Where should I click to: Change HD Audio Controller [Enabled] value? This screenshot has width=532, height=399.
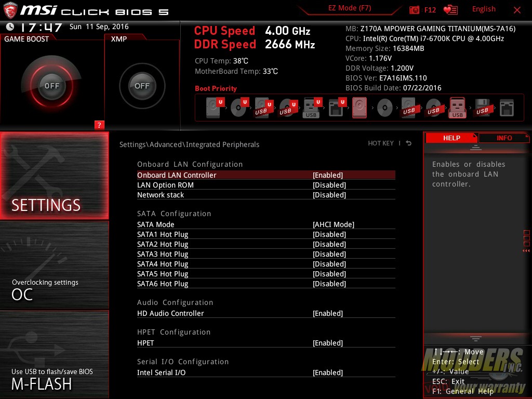pyautogui.click(x=328, y=313)
